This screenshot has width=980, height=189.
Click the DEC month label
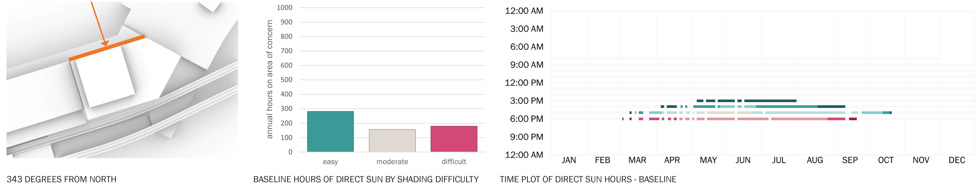(x=957, y=160)
